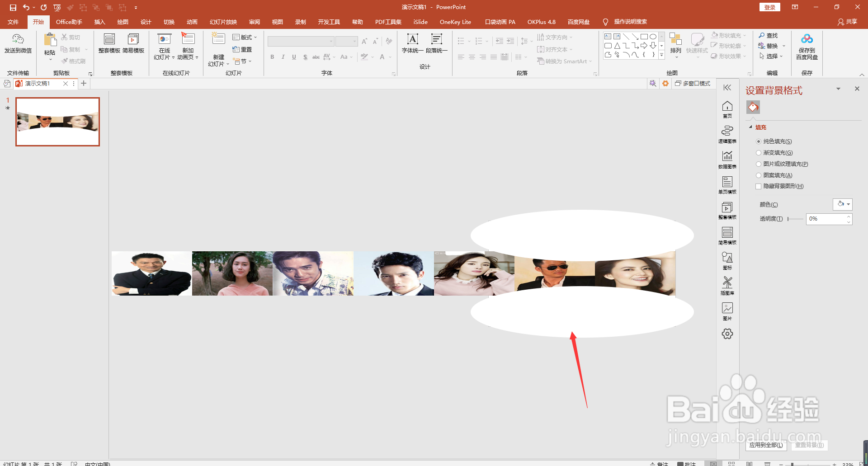Click the 登录 login button
The width and height of the screenshot is (868, 466).
click(x=770, y=7)
